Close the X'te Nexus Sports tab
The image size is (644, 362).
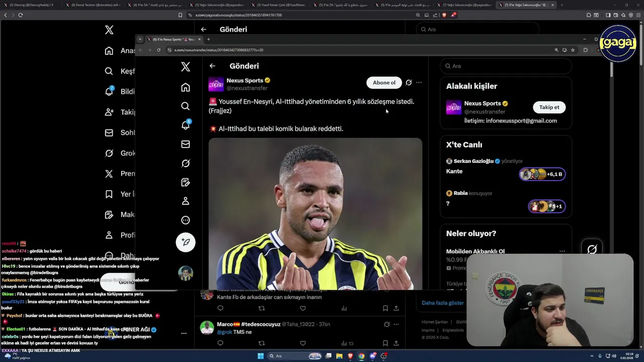199,39
